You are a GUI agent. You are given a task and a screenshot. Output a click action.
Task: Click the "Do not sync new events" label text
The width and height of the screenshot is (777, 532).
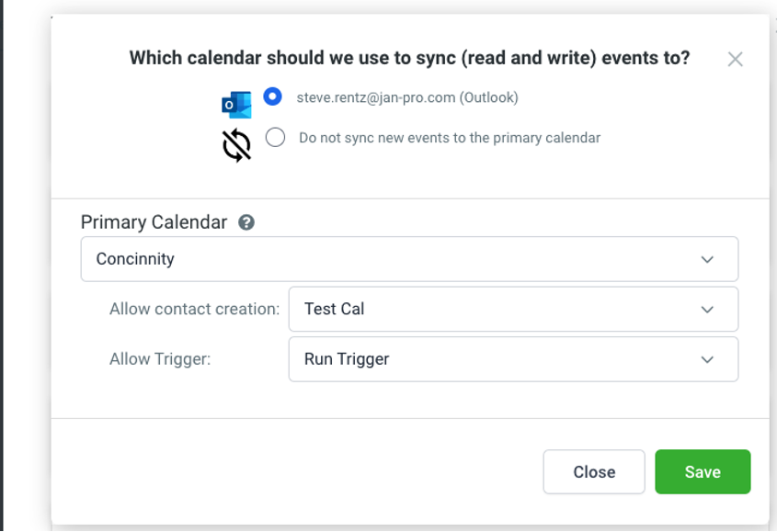coord(450,138)
